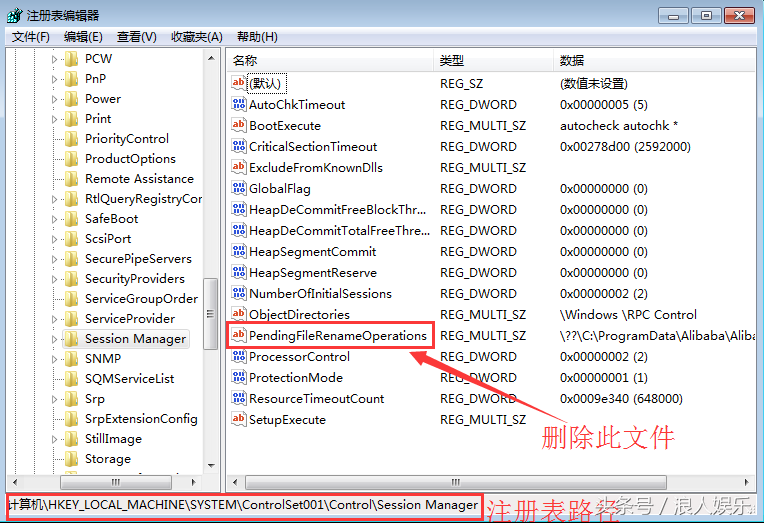This screenshot has height=523, width=764.
Task: Sort by the 名称 column header
Action: click(x=330, y=60)
